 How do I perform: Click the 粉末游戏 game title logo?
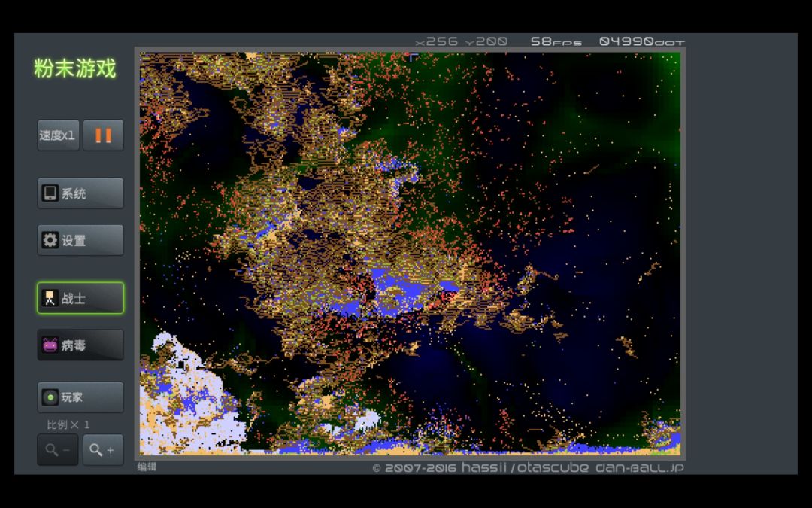pyautogui.click(x=75, y=68)
